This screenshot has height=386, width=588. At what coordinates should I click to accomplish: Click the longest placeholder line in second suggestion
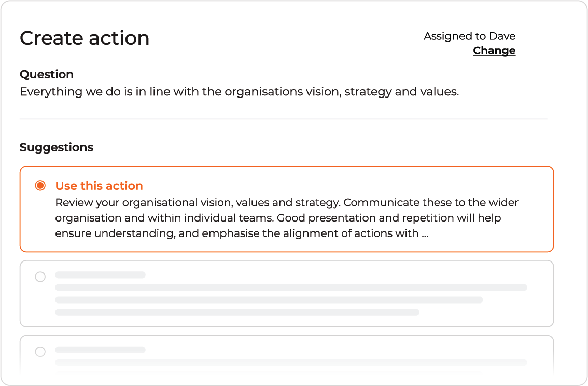tap(290, 287)
